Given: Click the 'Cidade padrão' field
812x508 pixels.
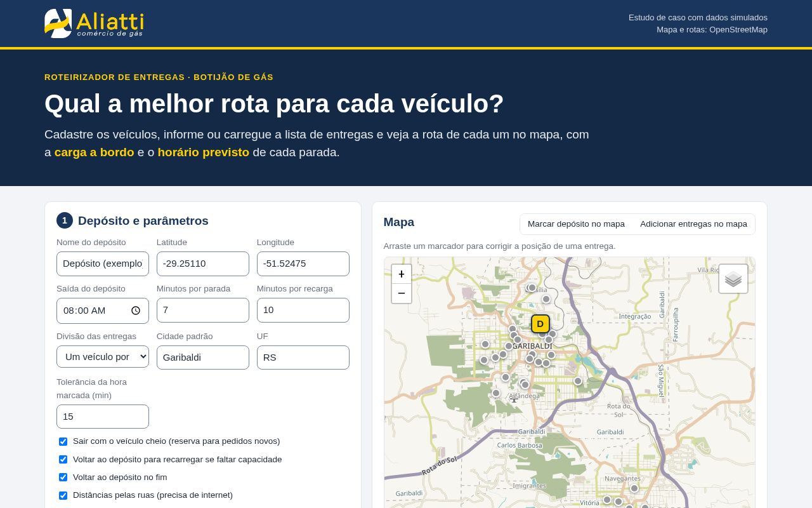Looking at the screenshot, I should [203, 358].
